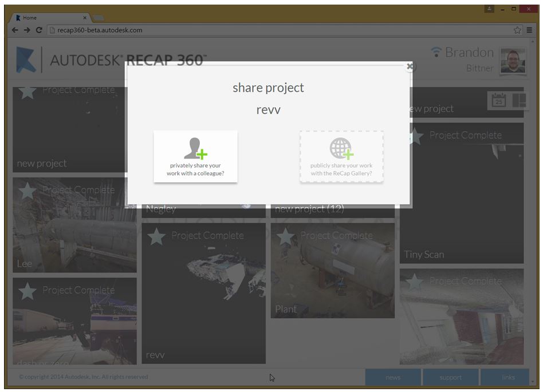Click the links footer button

coord(505,378)
